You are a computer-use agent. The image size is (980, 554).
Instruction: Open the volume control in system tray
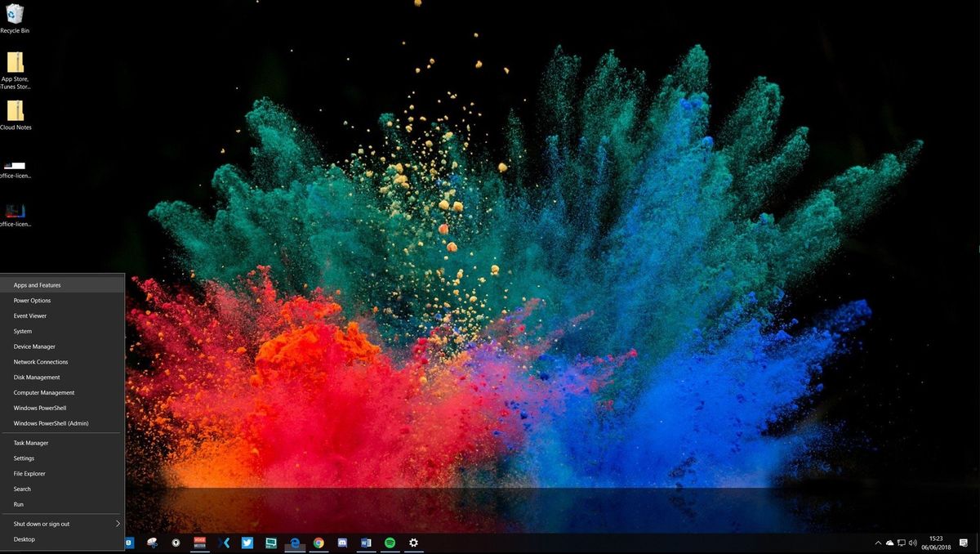click(912, 543)
